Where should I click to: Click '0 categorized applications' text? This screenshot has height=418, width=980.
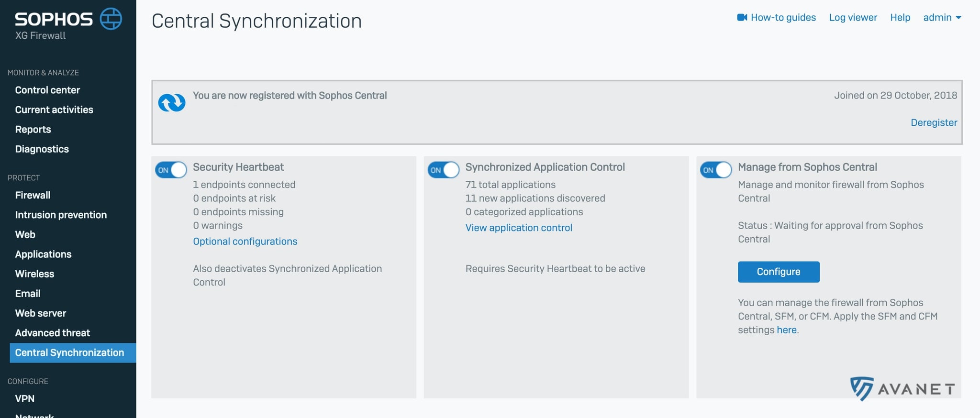point(524,212)
